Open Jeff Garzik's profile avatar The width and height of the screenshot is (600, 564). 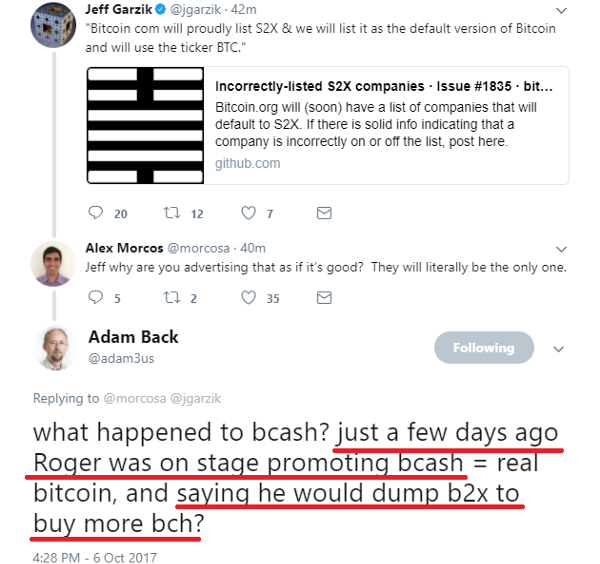click(53, 25)
